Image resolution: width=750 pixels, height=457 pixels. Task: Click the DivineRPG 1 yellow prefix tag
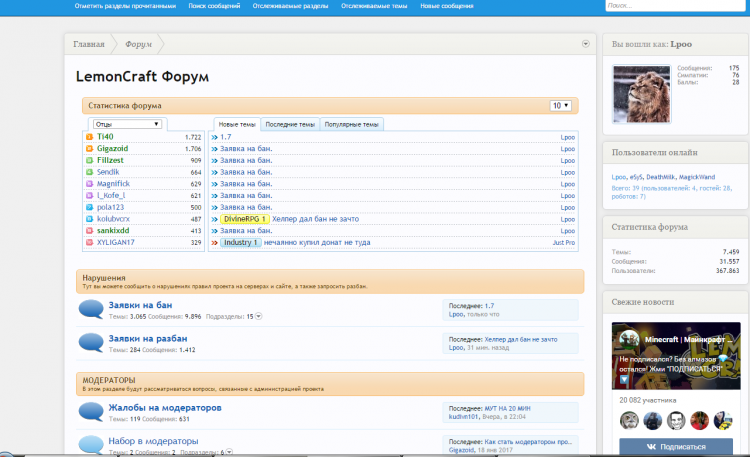tap(245, 219)
